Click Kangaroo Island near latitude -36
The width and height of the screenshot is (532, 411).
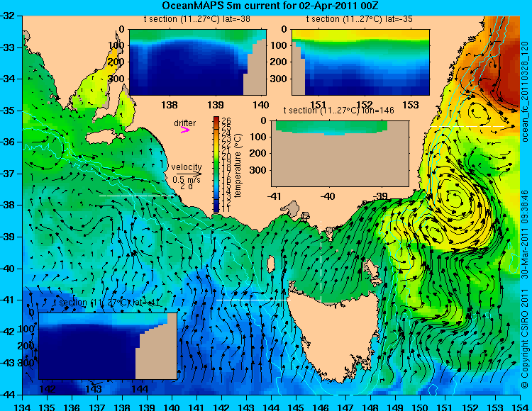(105, 137)
